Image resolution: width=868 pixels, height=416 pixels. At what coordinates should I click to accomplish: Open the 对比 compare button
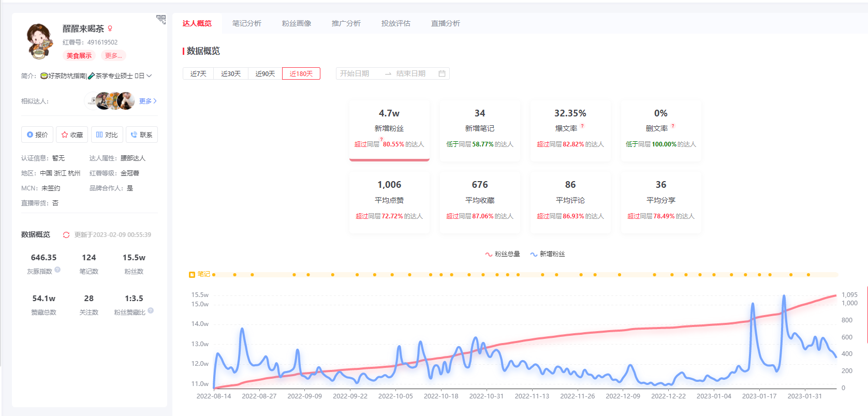click(x=107, y=135)
